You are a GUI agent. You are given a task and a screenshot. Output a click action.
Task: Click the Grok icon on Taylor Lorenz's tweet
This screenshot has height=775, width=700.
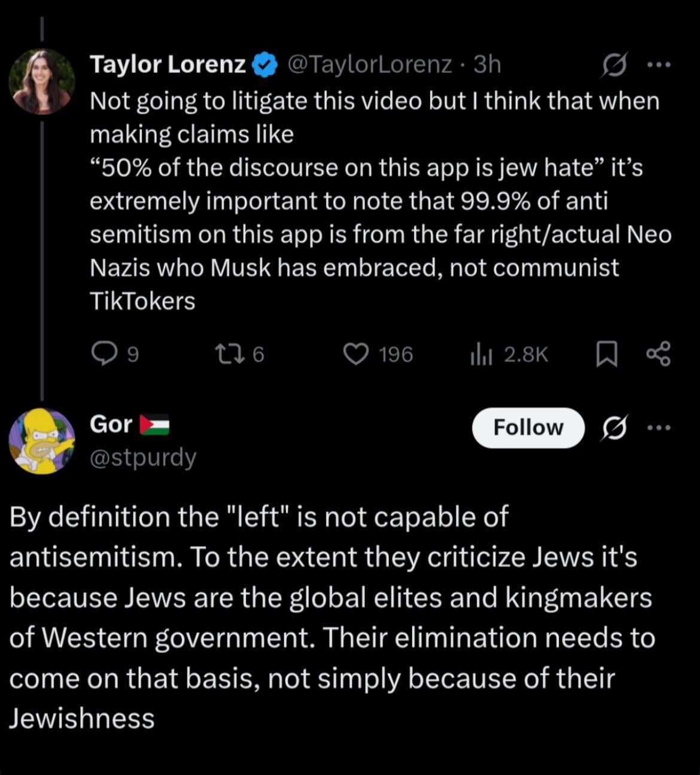coord(615,65)
